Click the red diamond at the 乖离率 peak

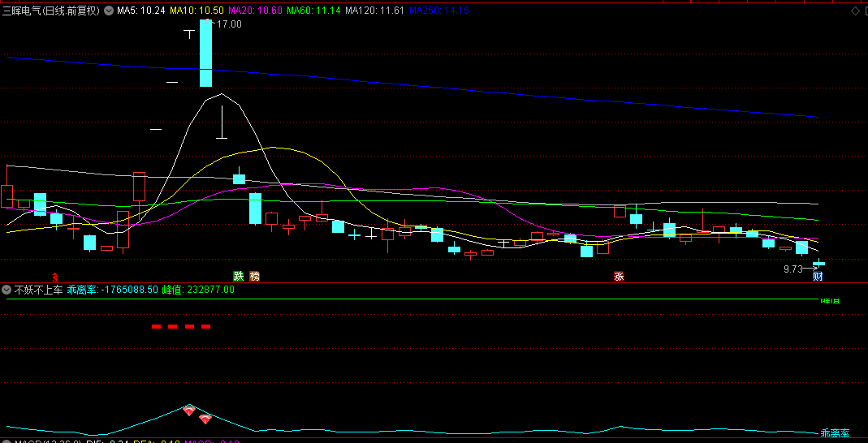[189, 411]
